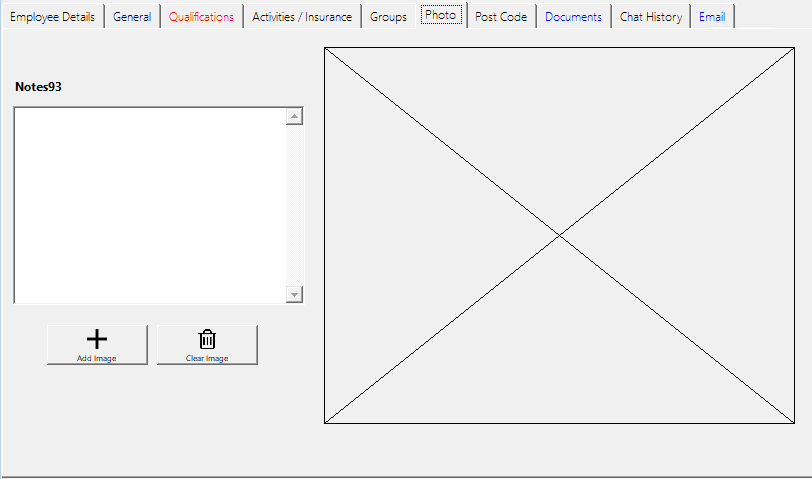Viewport: 812px width, 479px height.
Task: Click inside the Notes text box
Action: click(150, 205)
